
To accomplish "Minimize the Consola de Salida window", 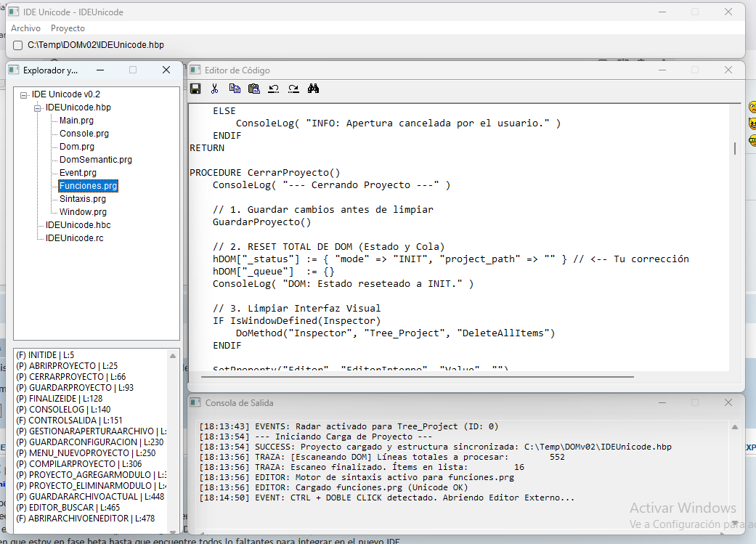I will coord(662,402).
